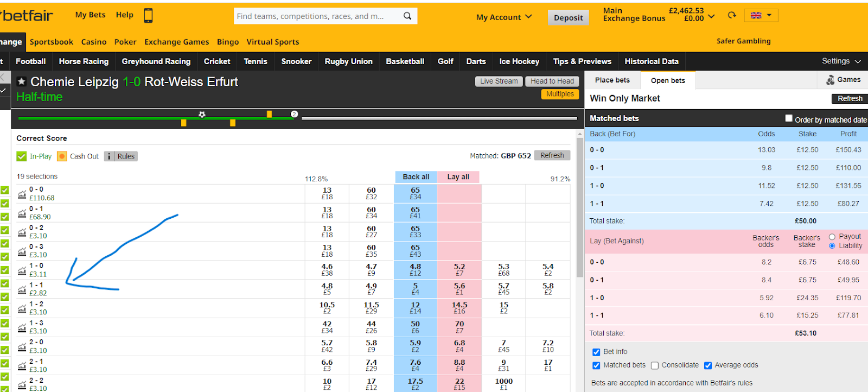Click the Safer Gambling link
Screen dimensions: 868x392
[x=743, y=41]
